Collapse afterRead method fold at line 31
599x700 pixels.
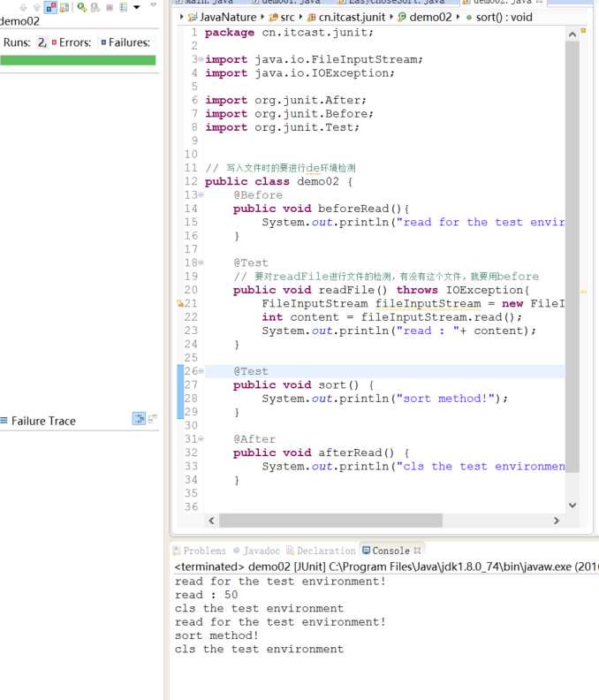click(201, 439)
